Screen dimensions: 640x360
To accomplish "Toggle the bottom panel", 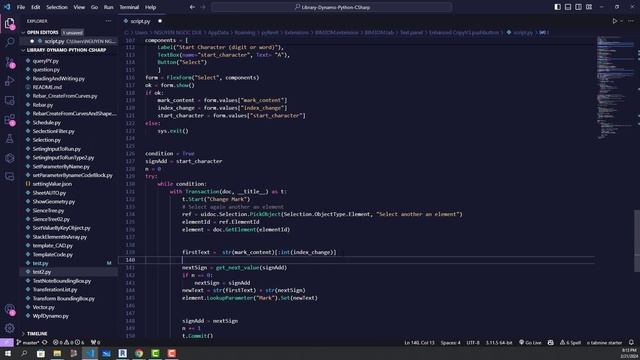I will (x=568, y=7).
